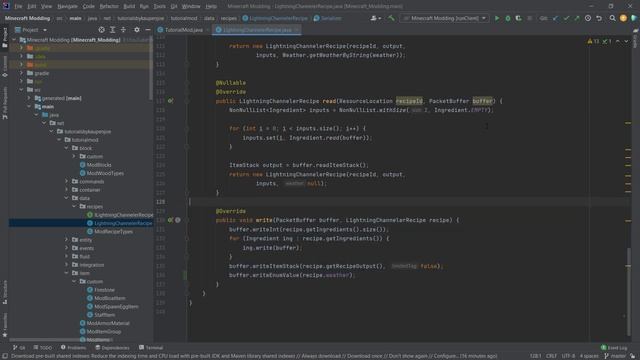Open Search Everywhere magnifier icon
Screen dimensions: 640x360
pos(612,18)
